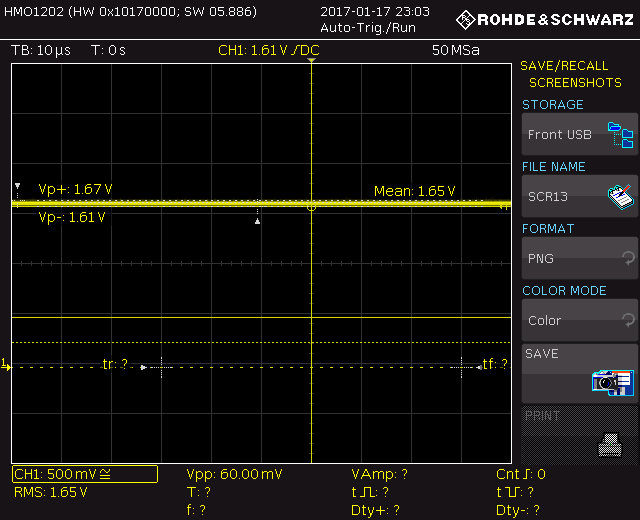The image size is (640, 520).
Task: Click the FILE NAME menu heading
Action: coord(553,167)
